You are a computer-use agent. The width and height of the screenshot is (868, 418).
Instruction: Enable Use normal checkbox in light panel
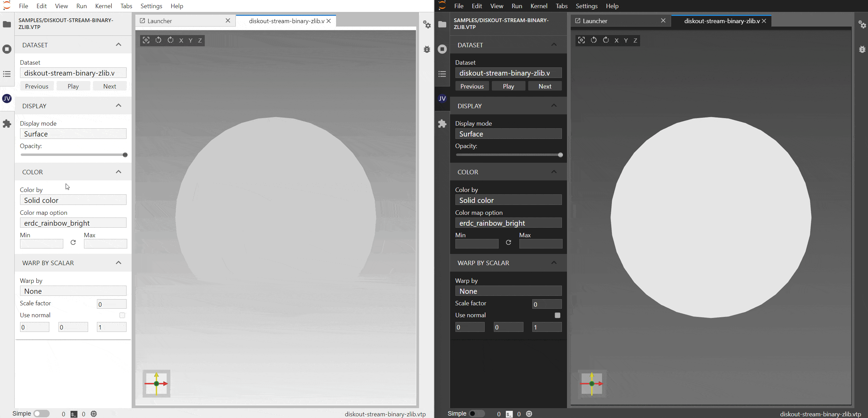tap(122, 315)
